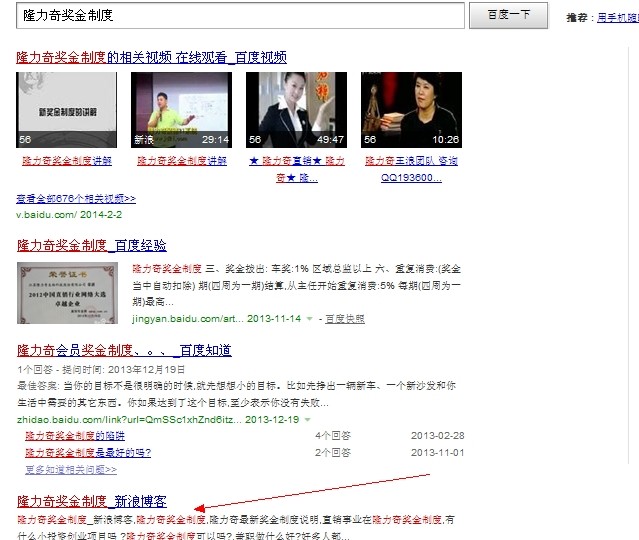The height and width of the screenshot is (540, 639).
Task: Open 隆力奇奖金制度是最好的吗? question link
Action: 88,453
